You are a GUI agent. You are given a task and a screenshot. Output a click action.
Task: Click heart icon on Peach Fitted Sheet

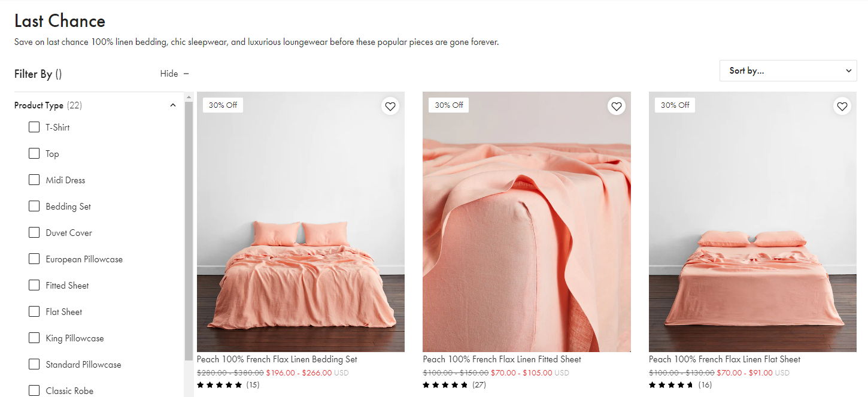[616, 107]
